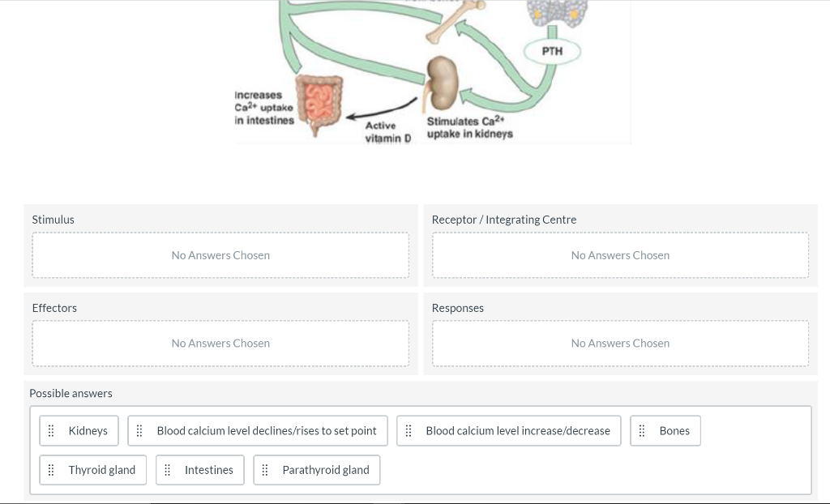Click the Responses drop zone

[620, 343]
